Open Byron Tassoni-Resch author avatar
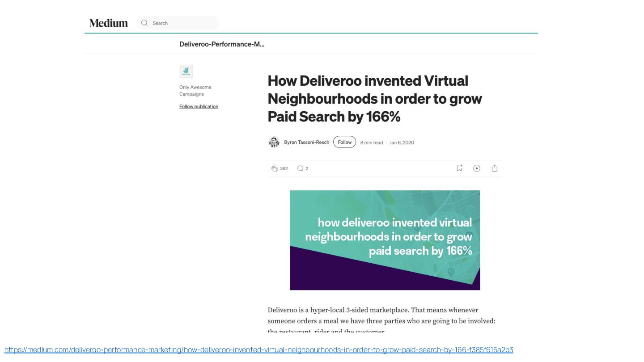The width and height of the screenshot is (644, 362). click(274, 142)
